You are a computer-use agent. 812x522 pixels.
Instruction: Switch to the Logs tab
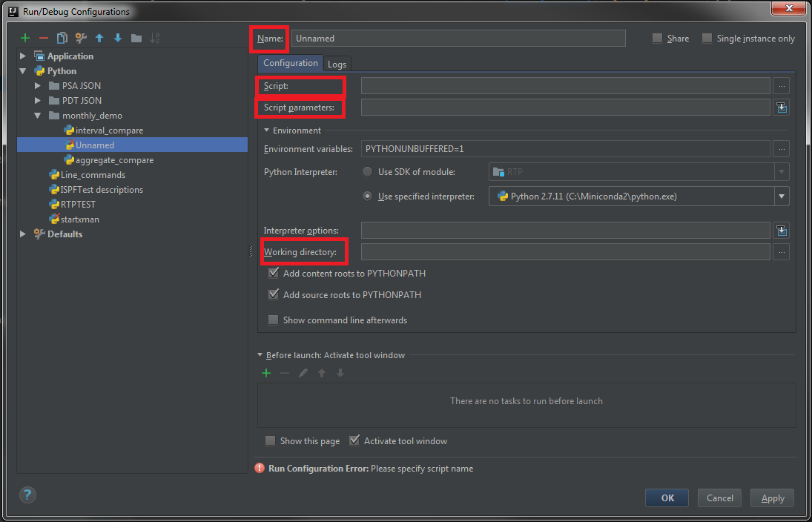pyautogui.click(x=337, y=65)
